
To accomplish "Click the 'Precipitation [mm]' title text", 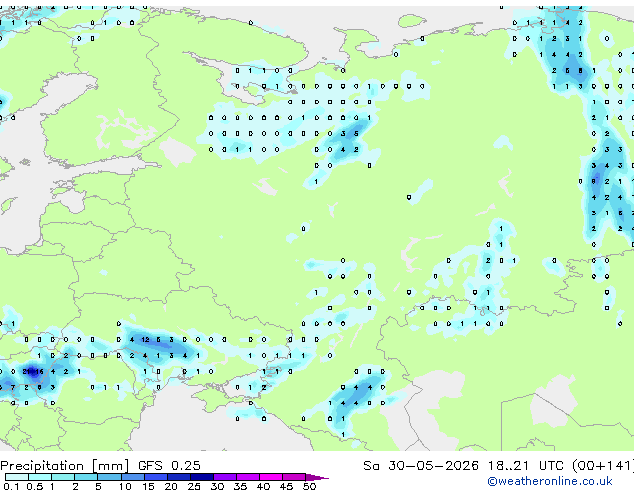I will [65, 466].
